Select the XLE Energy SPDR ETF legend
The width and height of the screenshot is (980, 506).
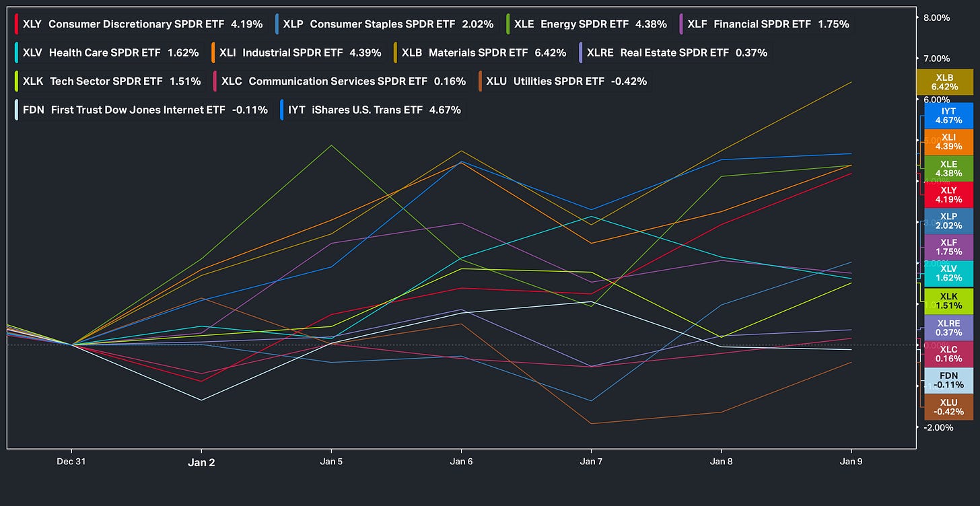coord(588,24)
